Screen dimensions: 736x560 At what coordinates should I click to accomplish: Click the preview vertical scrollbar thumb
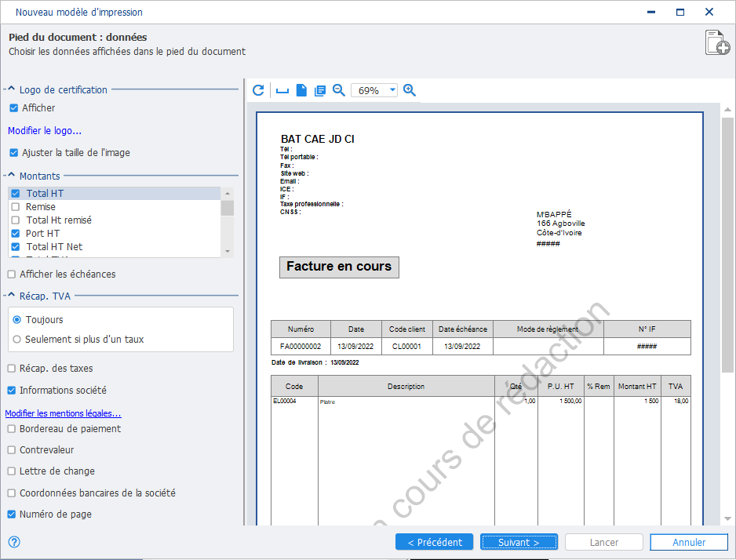pyautogui.click(x=727, y=244)
